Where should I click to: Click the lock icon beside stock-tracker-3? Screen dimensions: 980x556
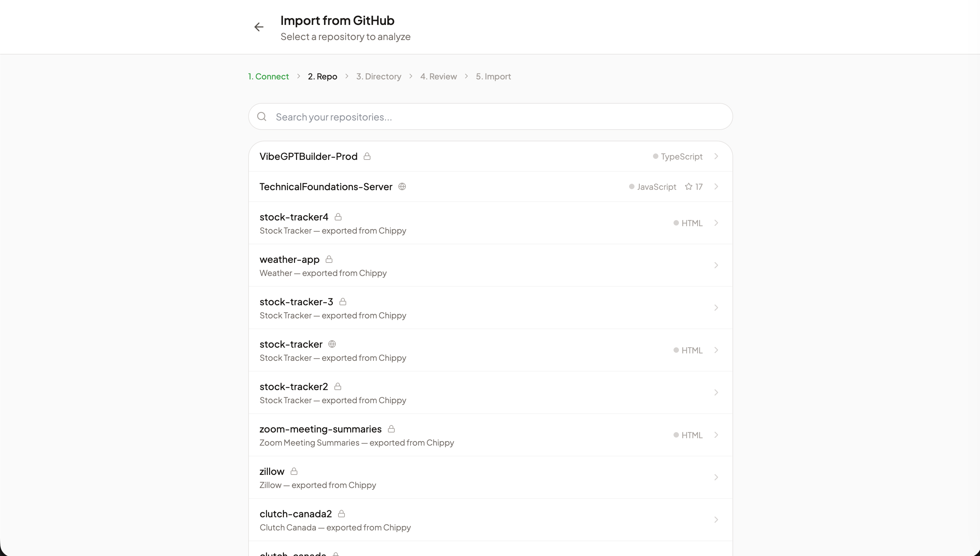coord(343,302)
